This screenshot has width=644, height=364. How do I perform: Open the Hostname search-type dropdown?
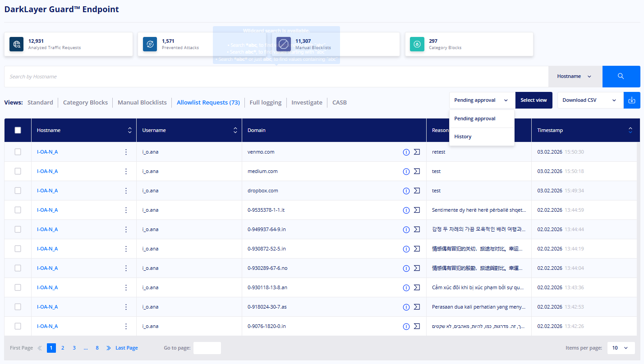pos(575,77)
